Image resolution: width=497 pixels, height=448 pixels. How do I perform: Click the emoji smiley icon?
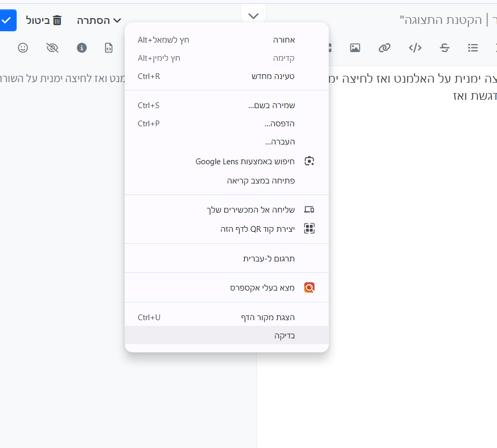(23, 48)
